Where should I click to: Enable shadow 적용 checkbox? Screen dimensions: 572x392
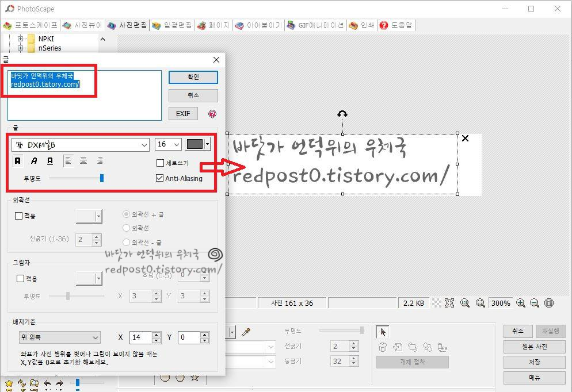(x=21, y=278)
